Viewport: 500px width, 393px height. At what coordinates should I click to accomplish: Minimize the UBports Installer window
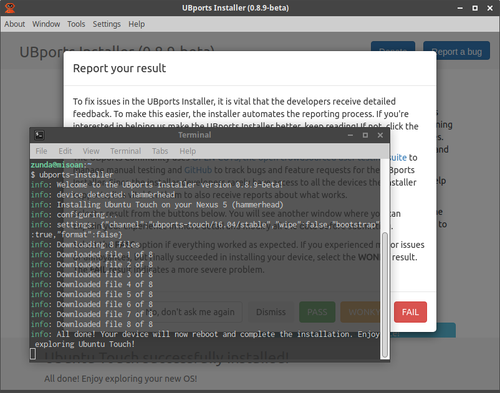(x=460, y=8)
